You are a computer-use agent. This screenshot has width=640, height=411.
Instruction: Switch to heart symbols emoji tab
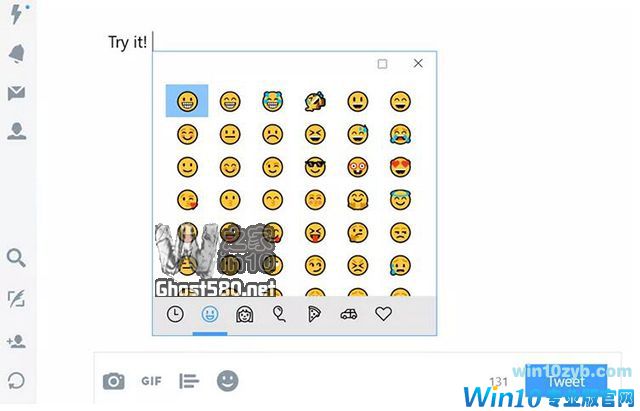(383, 314)
